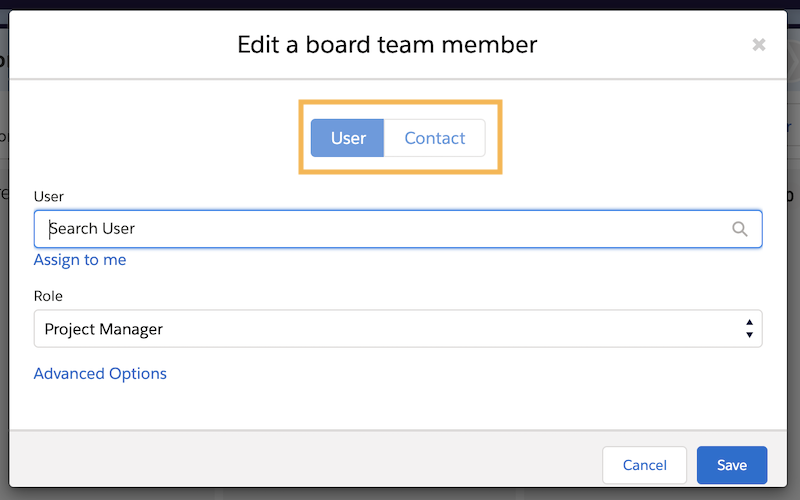Save the board team member changes
This screenshot has width=800, height=500.
coord(732,465)
